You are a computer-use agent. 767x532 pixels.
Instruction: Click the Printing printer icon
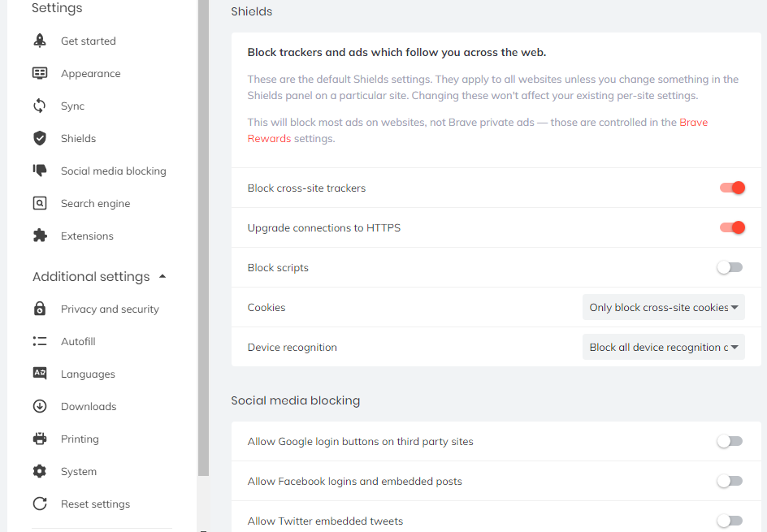tap(40, 439)
